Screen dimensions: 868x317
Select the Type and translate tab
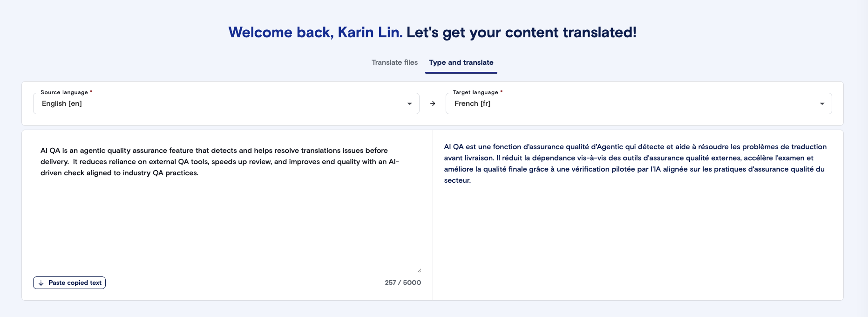[461, 62]
